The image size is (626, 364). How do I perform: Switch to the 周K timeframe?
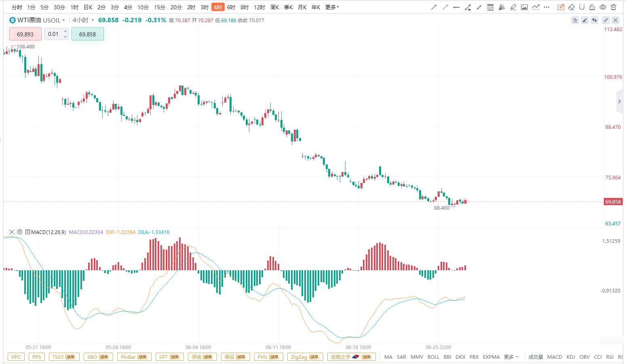[275, 7]
